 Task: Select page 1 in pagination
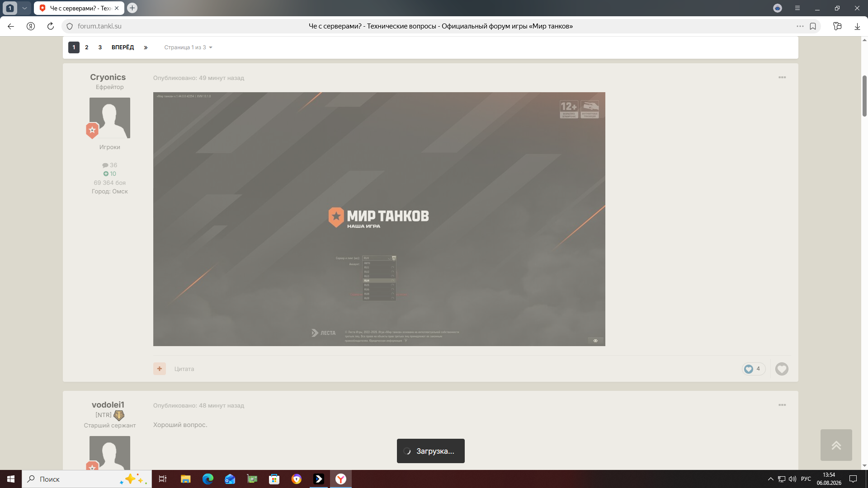tap(74, 47)
